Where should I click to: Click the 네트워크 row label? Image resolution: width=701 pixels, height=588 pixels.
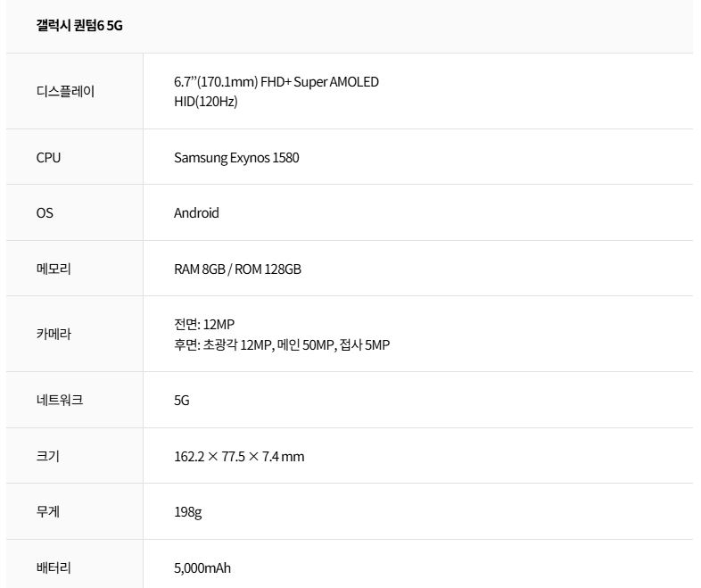[x=60, y=401]
